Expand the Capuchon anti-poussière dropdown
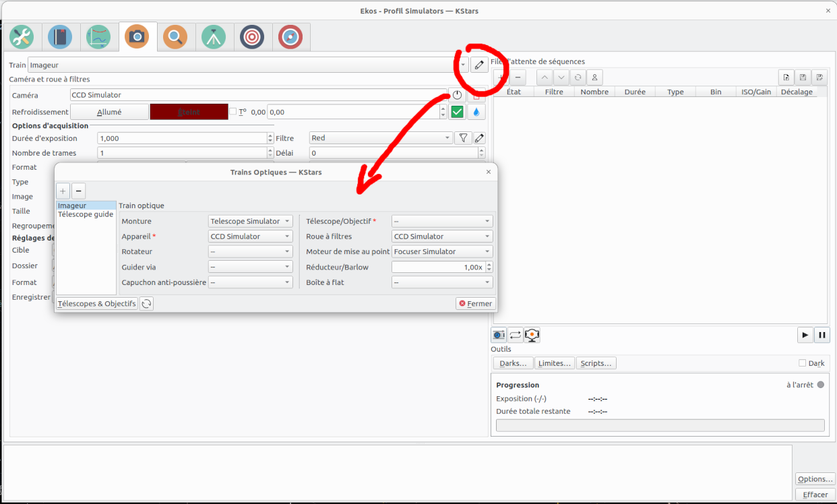The width and height of the screenshot is (837, 504). [251, 282]
